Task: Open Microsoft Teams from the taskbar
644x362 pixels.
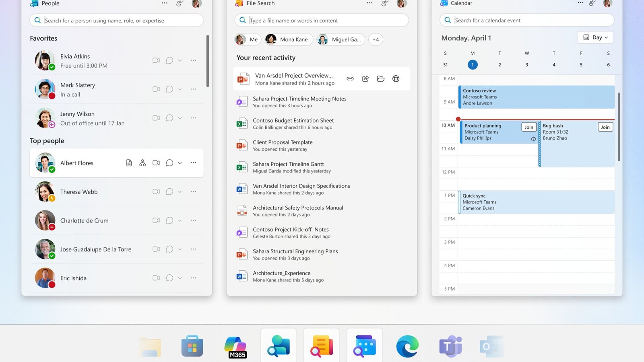Action: coord(450,345)
